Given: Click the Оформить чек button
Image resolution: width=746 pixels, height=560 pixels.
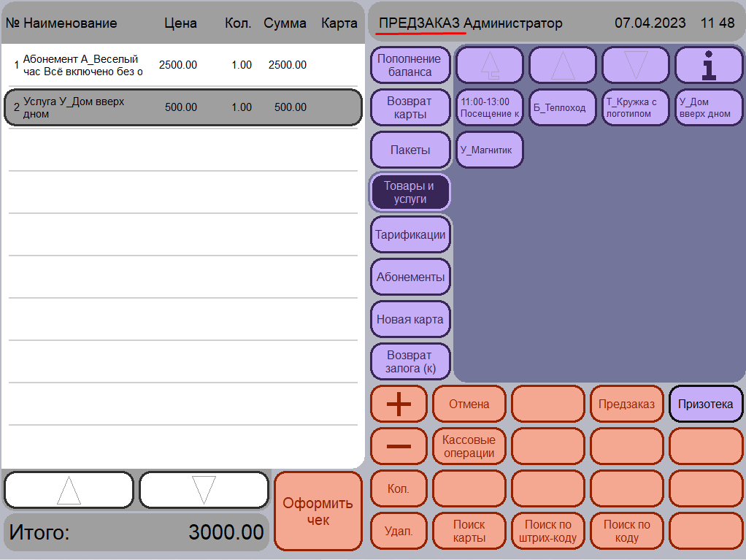Looking at the screenshot, I should tap(318, 511).
